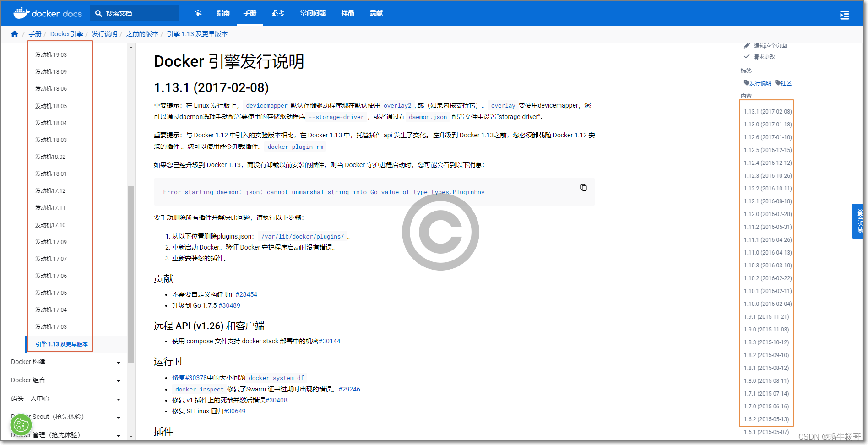Open issue link #28454

[246, 294]
